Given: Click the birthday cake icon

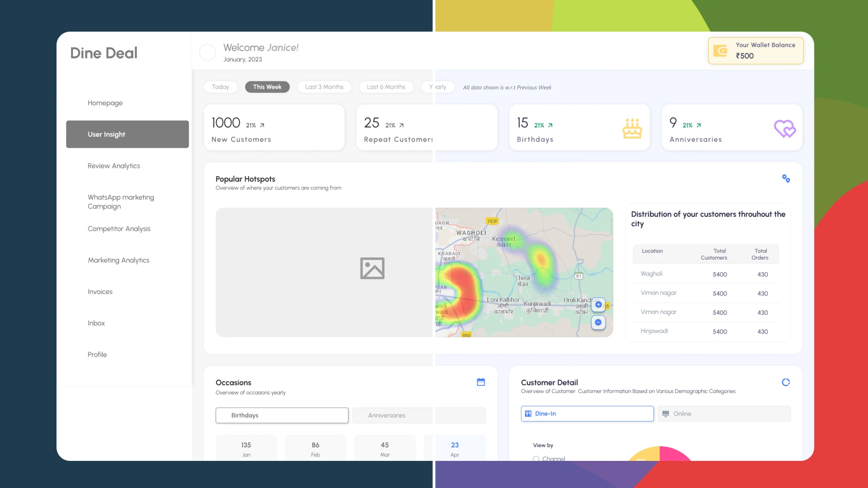Looking at the screenshot, I should (x=632, y=128).
